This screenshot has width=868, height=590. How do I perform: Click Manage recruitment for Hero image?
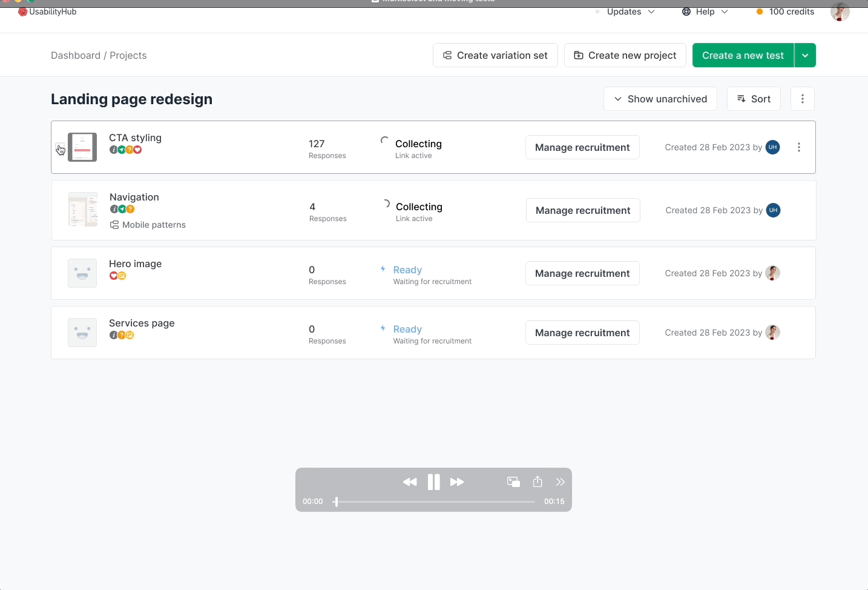click(582, 273)
